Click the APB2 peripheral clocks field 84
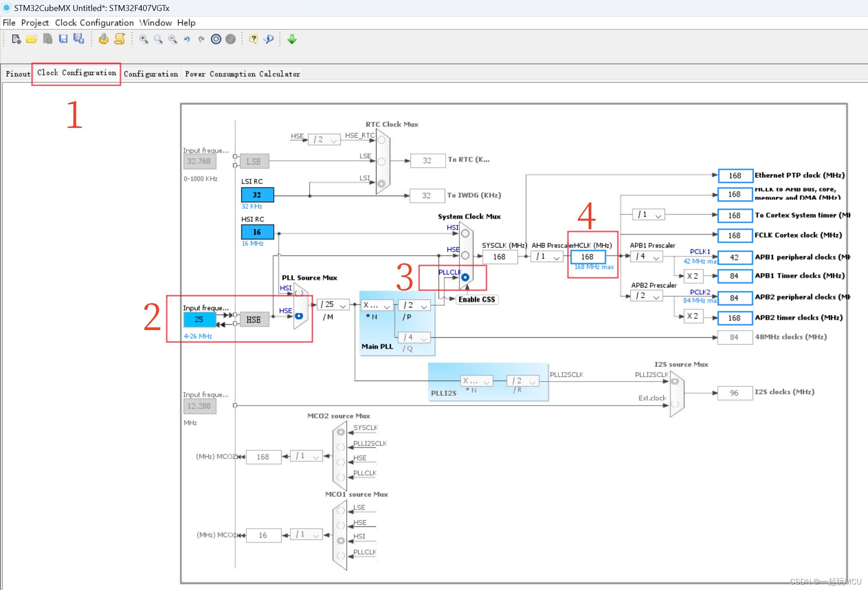This screenshot has height=590, width=868. pyautogui.click(x=734, y=298)
